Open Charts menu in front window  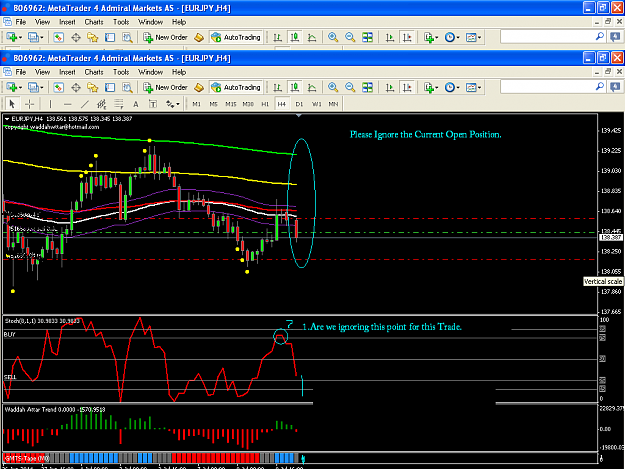[94, 72]
